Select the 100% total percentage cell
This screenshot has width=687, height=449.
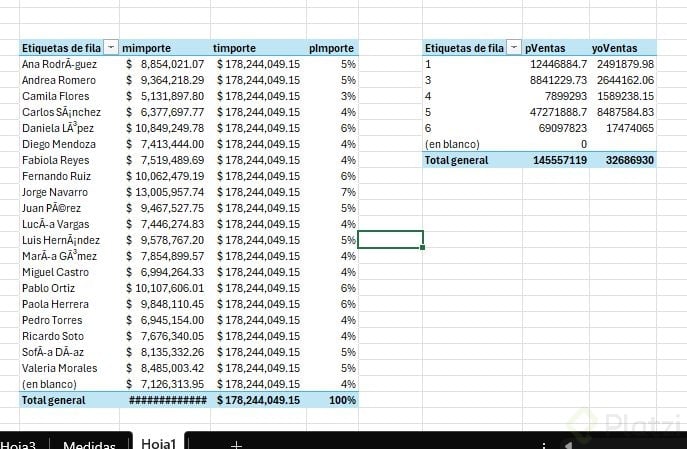click(333, 400)
